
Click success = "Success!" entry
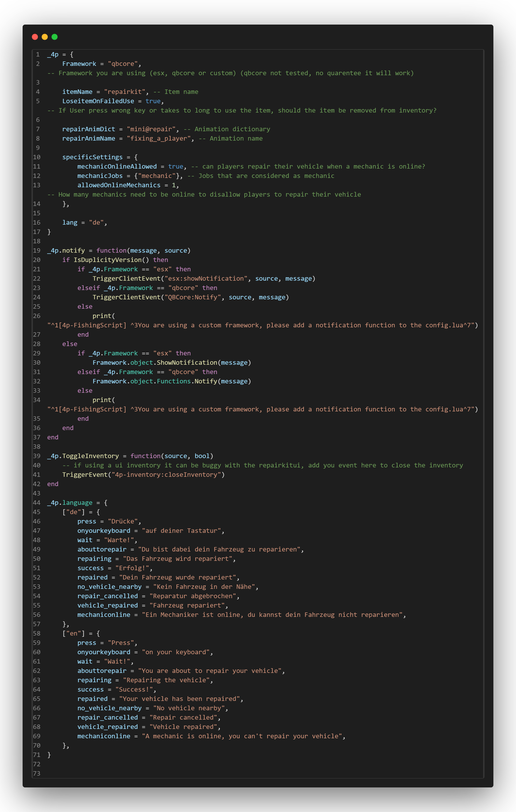tap(117, 690)
